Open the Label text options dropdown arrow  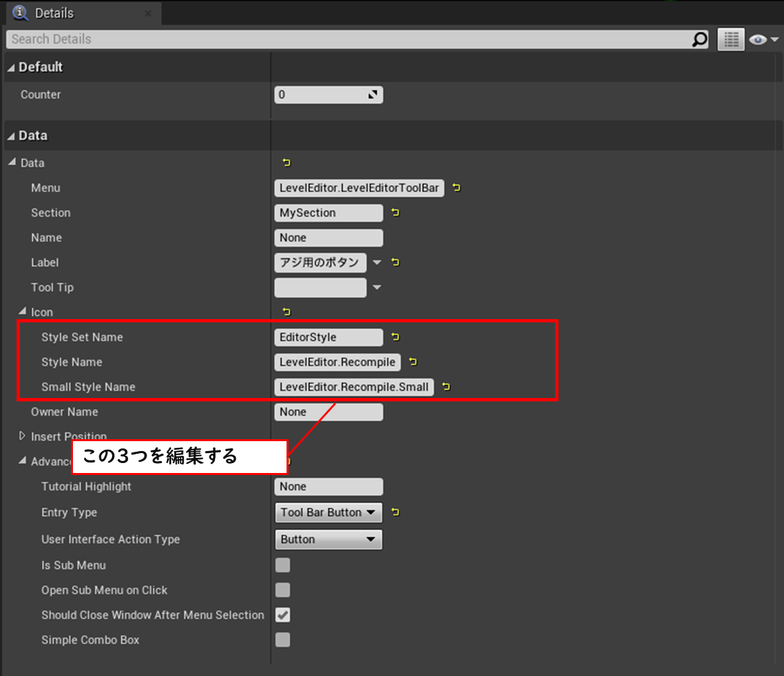pos(377,262)
